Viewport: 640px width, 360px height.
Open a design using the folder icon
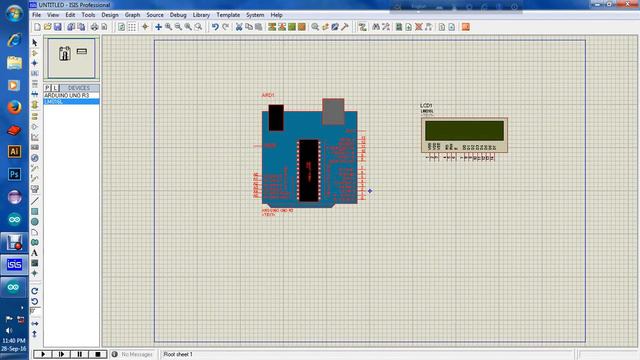47,27
